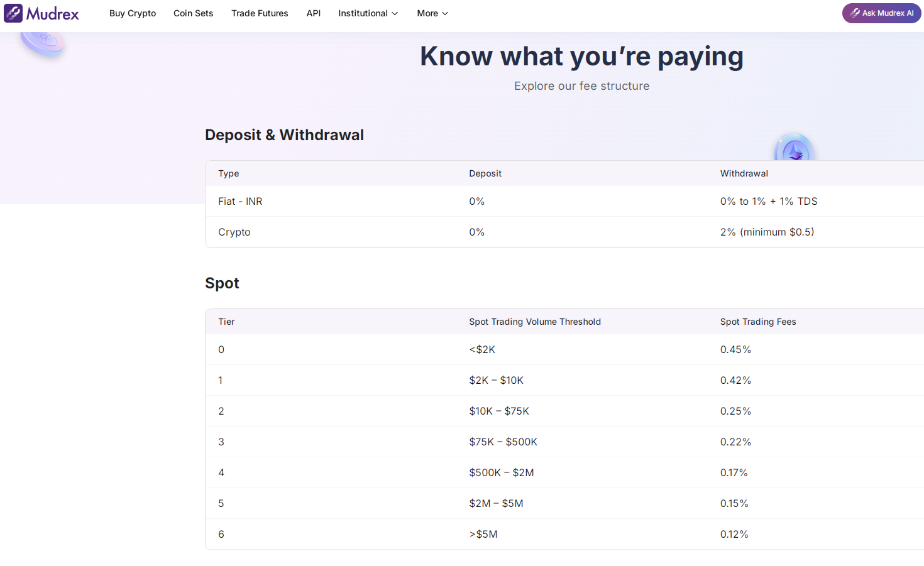The height and width of the screenshot is (566, 924).
Task: Click the Know what you're paying heading
Action: (581, 57)
